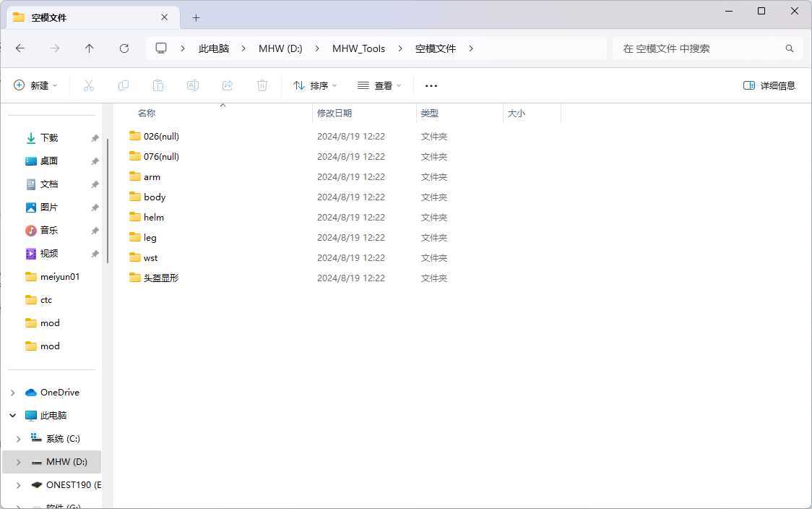Open a new tab with plus button

point(196,17)
